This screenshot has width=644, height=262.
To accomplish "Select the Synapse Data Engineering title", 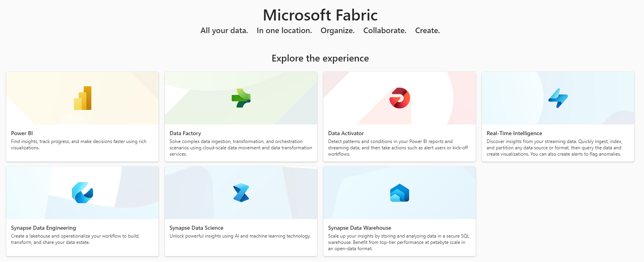I will [x=43, y=228].
